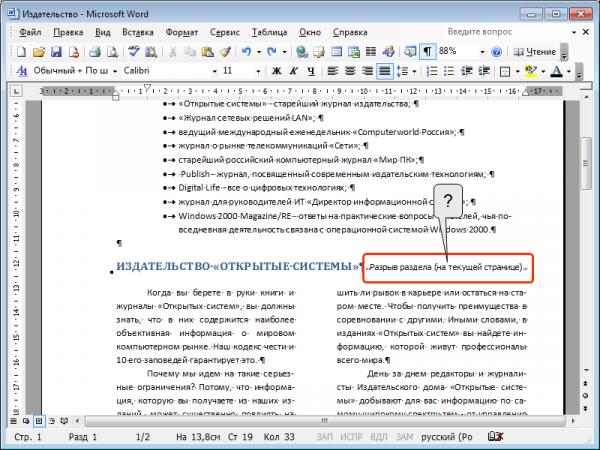Expand the borders options arrow

coord(517,71)
